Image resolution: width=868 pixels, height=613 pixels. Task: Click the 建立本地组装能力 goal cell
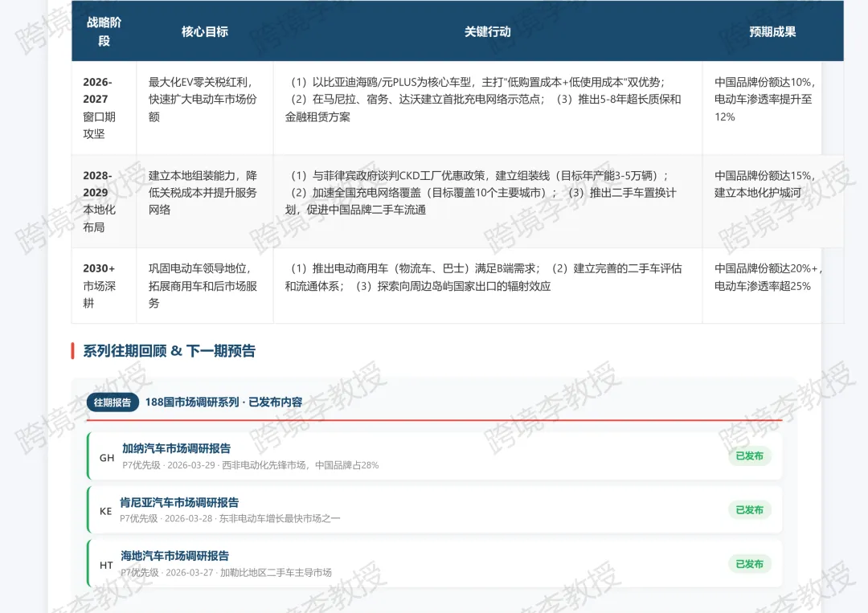click(x=205, y=202)
